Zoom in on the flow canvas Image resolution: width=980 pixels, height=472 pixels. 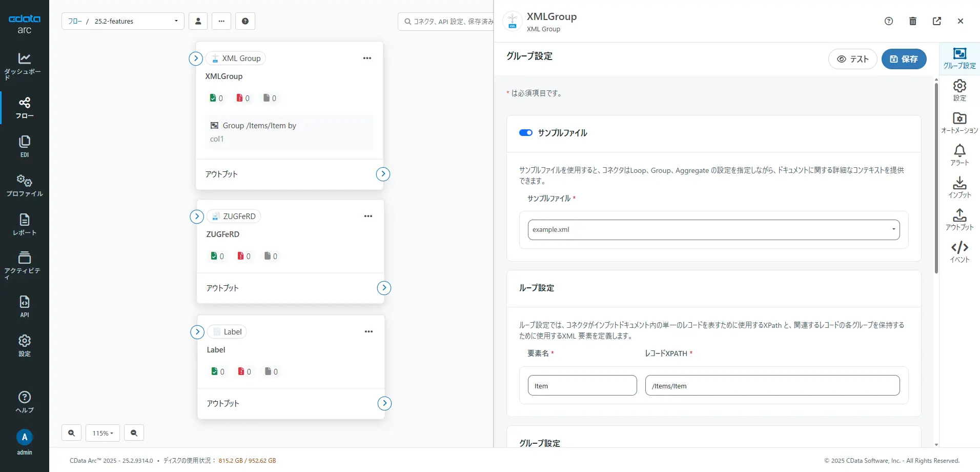[71, 433]
